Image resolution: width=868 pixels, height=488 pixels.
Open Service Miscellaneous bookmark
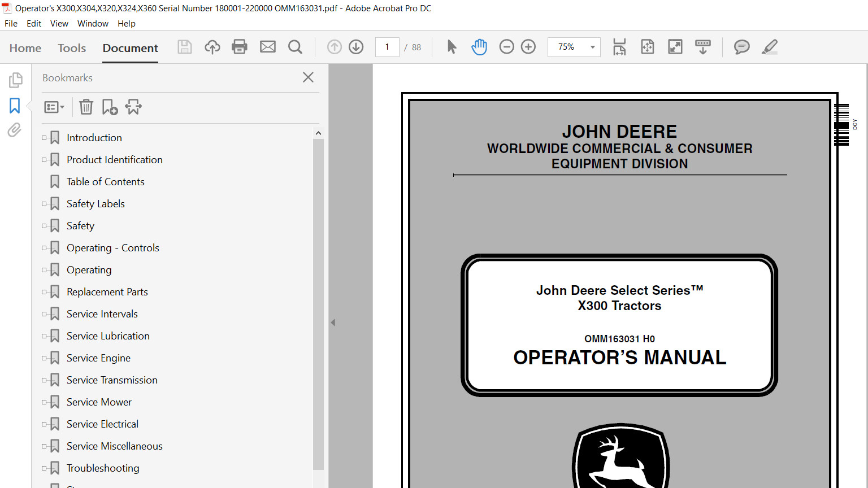coord(114,446)
